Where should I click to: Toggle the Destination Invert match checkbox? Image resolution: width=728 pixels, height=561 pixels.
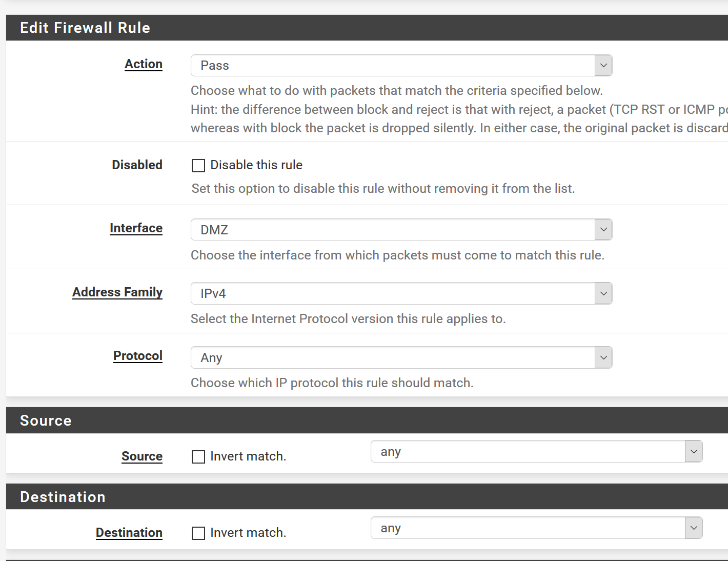click(x=198, y=533)
